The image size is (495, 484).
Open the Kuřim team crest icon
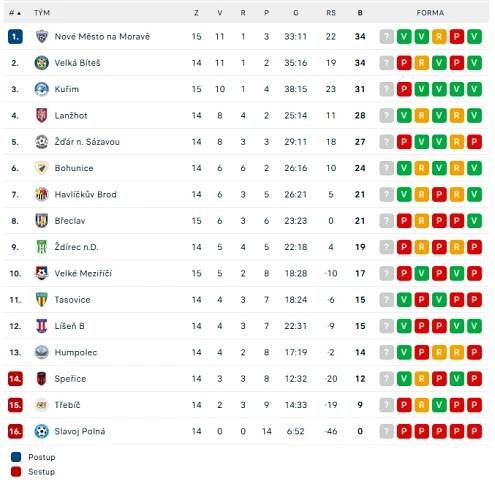[x=42, y=89]
